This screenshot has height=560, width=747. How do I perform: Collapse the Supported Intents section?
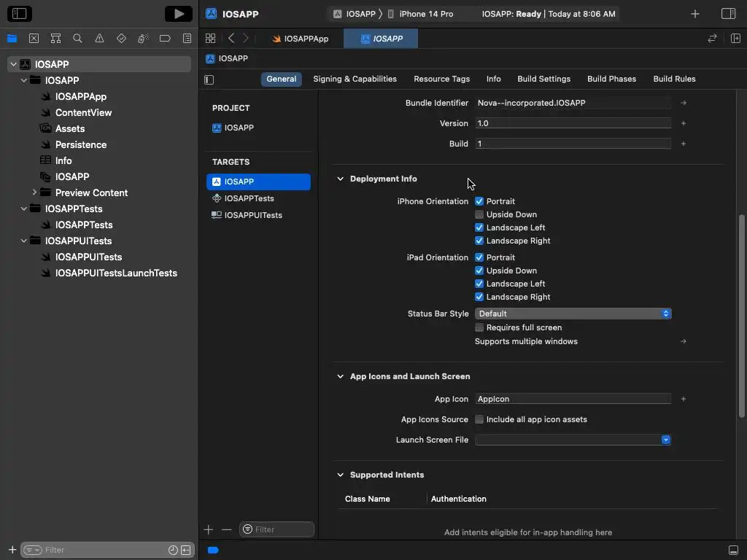pos(340,475)
